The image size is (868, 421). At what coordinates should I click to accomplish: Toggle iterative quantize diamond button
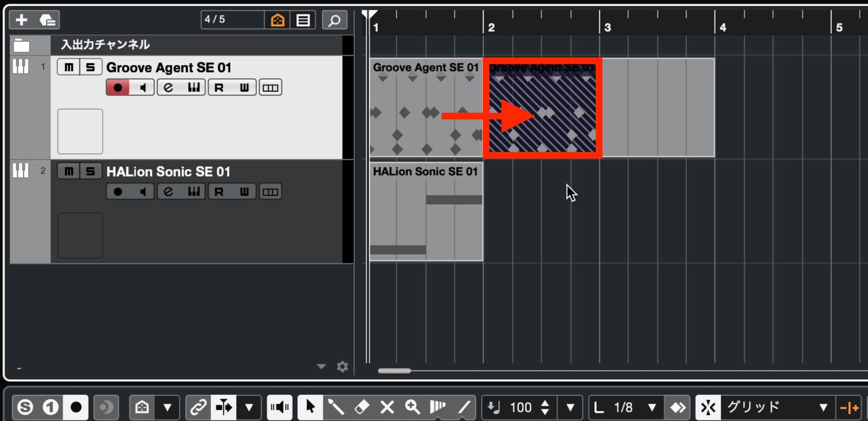677,406
